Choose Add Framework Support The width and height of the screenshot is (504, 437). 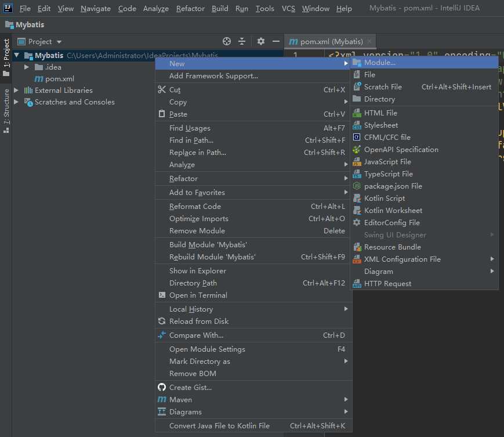(253, 75)
